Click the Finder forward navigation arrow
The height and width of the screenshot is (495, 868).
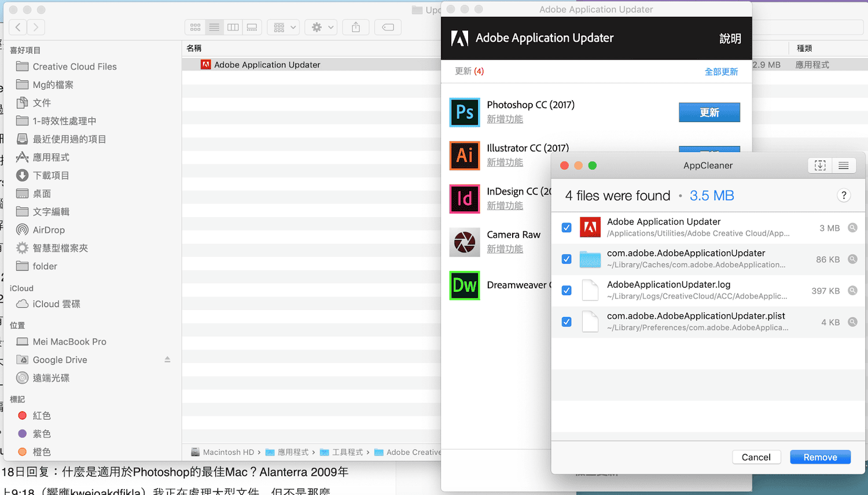[36, 27]
